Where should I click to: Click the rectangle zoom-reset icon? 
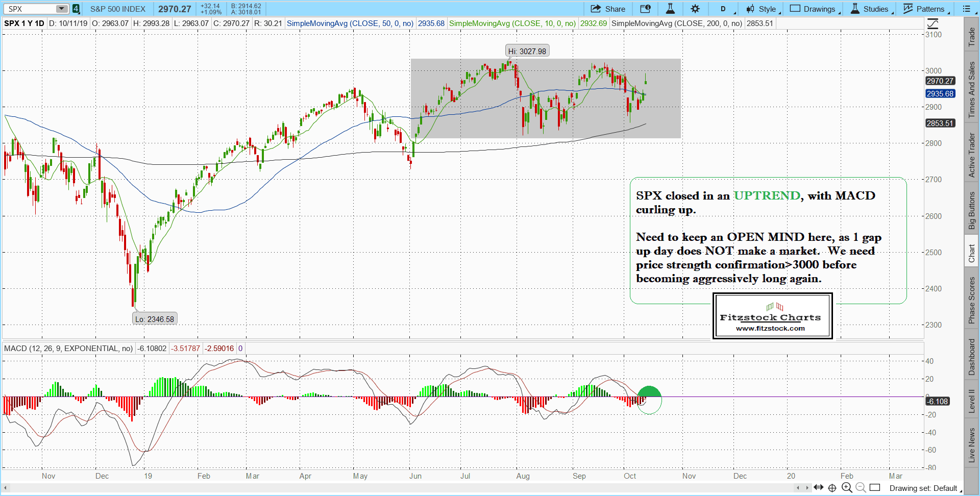point(875,487)
